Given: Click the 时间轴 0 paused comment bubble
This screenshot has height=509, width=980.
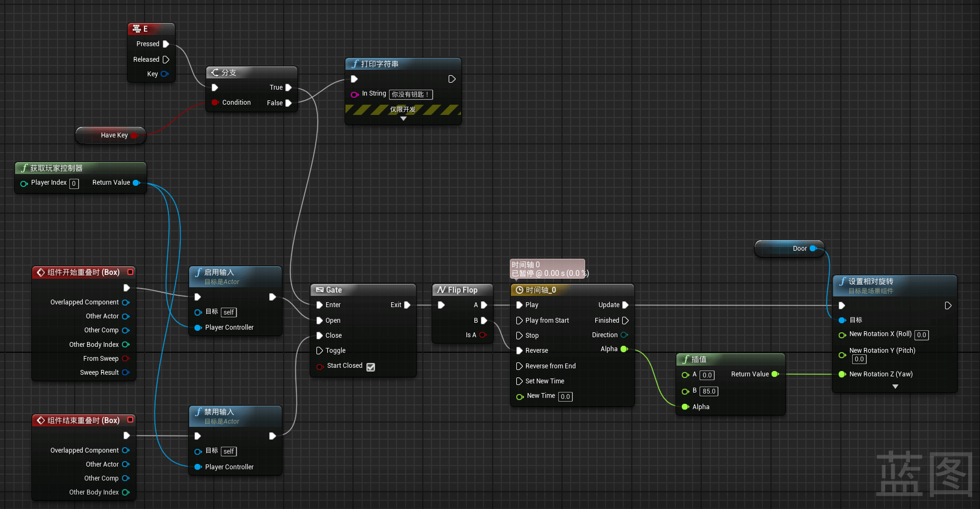Looking at the screenshot, I should (547, 269).
